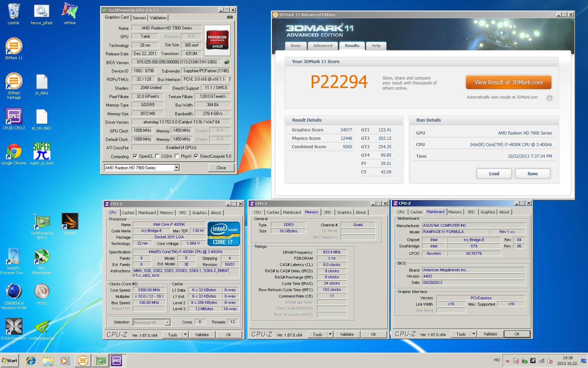588x368 pixels.
Task: Click the BIOS Version field in GPU-Z
Action: pyautogui.click(x=177, y=62)
